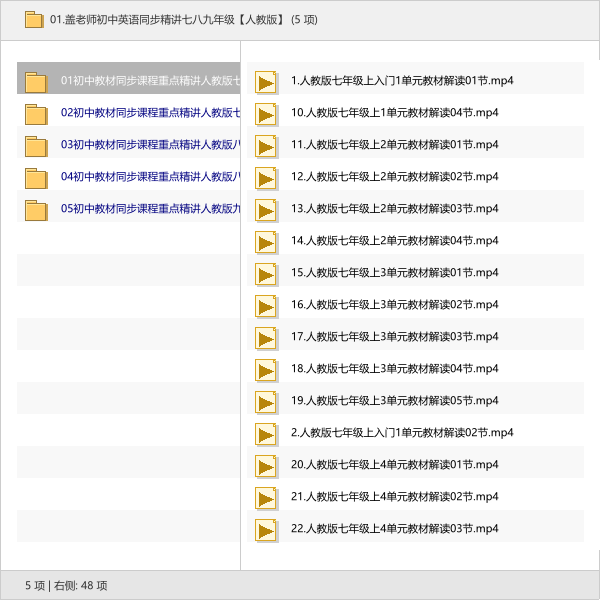Viewport: 600px width, 600px height.
Task: Click the folder icon for 05初中教材同步课程
Action: pos(36,209)
